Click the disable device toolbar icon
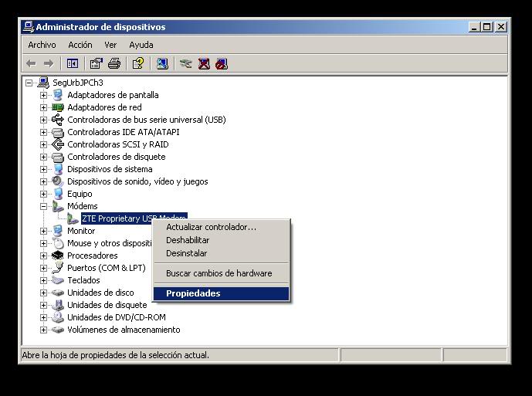This screenshot has height=396, width=532. click(222, 63)
